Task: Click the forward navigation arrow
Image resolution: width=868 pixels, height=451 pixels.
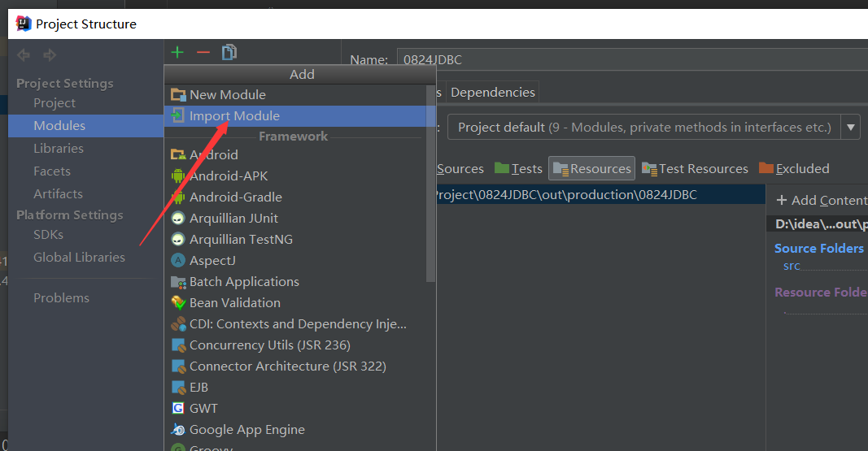Action: point(50,54)
